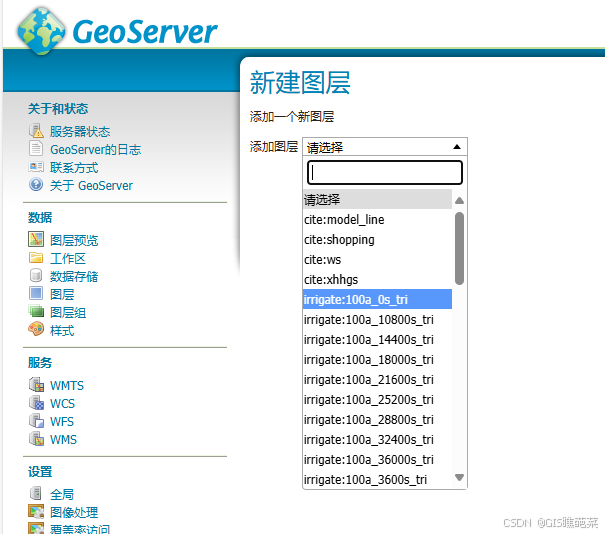Open the 数据存储 page

point(74,277)
